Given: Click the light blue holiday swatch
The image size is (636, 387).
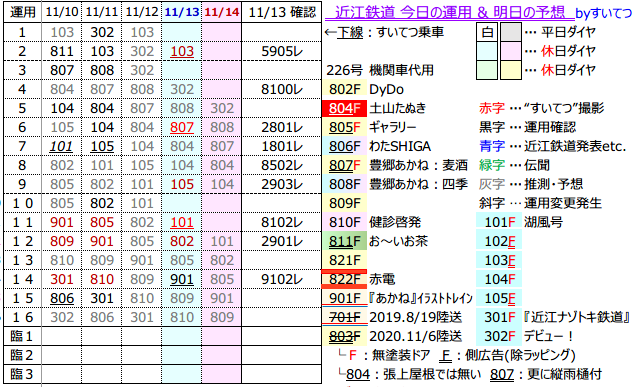Looking at the screenshot, I should 487,51.
